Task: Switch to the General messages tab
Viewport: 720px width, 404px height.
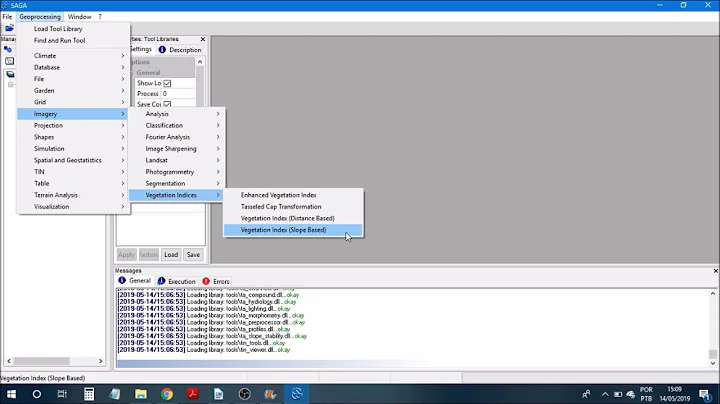Action: 135,281
